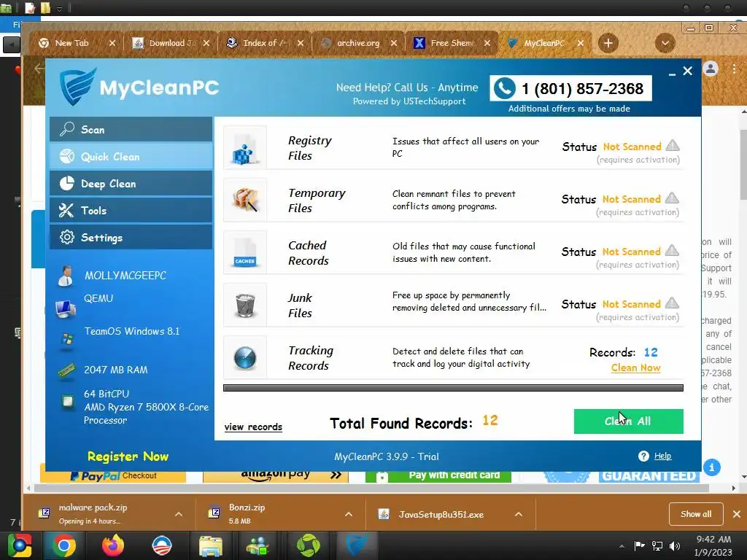This screenshot has width=747, height=560.
Task: Click the browser profile avatar icon
Action: click(x=711, y=69)
